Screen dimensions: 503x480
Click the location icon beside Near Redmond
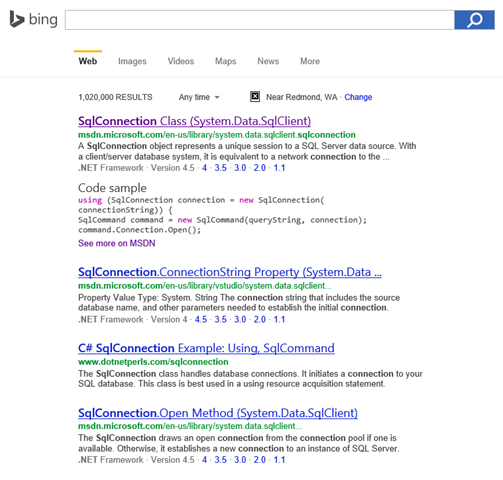[255, 97]
